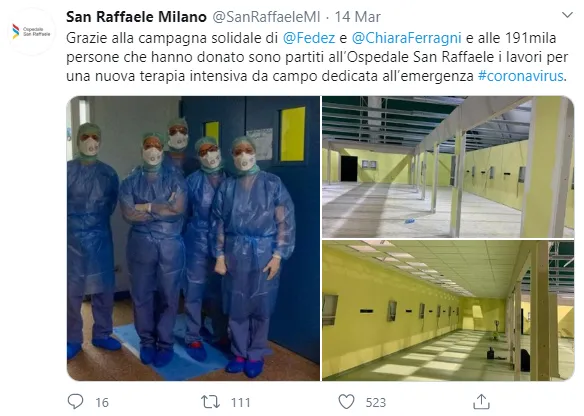This screenshot has height=416, width=584.
Task: Click the Ospedale San Raffaele profile avatar
Action: (x=31, y=32)
